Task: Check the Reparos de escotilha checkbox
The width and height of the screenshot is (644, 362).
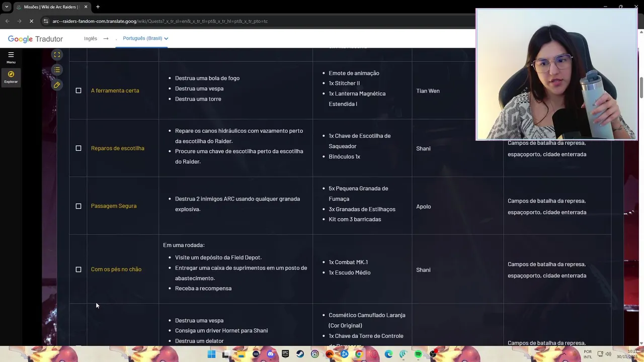Action: click(x=78, y=148)
